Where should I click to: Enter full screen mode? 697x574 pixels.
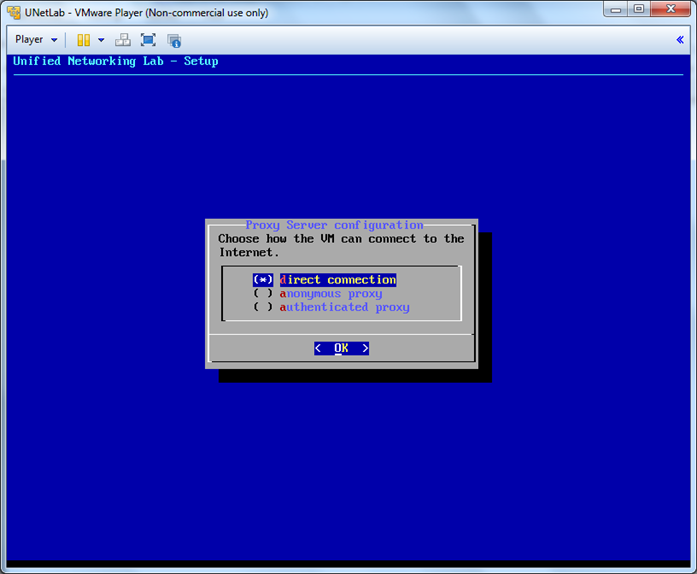click(148, 40)
